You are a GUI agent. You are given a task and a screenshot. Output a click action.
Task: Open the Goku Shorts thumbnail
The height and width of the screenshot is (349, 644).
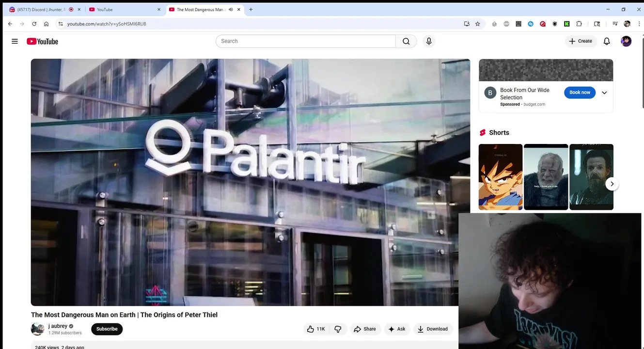[501, 177]
